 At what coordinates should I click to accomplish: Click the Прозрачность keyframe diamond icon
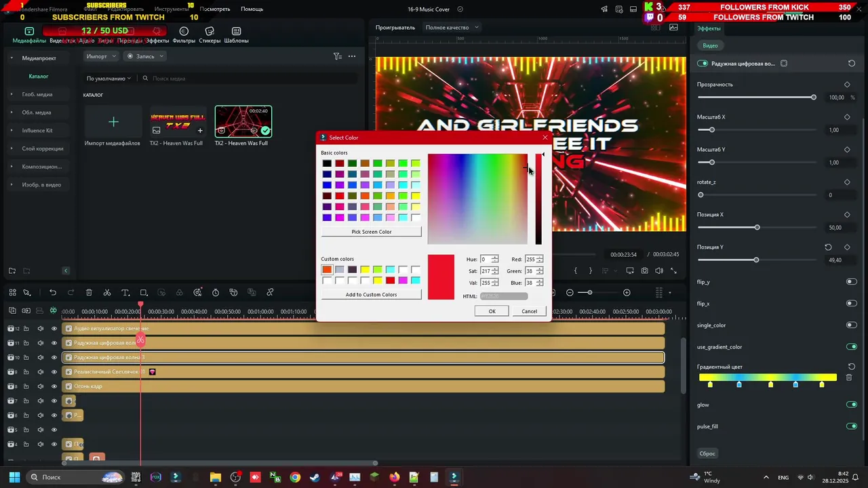point(847,85)
